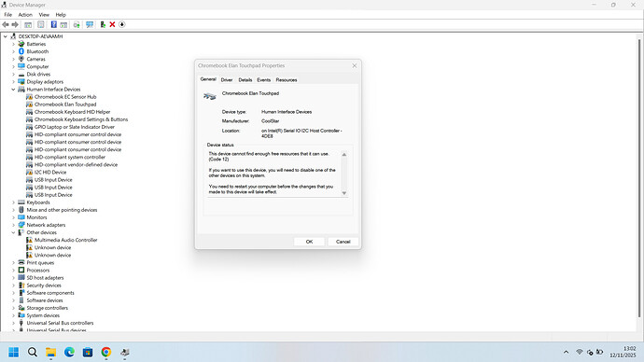This screenshot has width=644, height=362.
Task: Expand the Processors category
Action: coord(13,270)
